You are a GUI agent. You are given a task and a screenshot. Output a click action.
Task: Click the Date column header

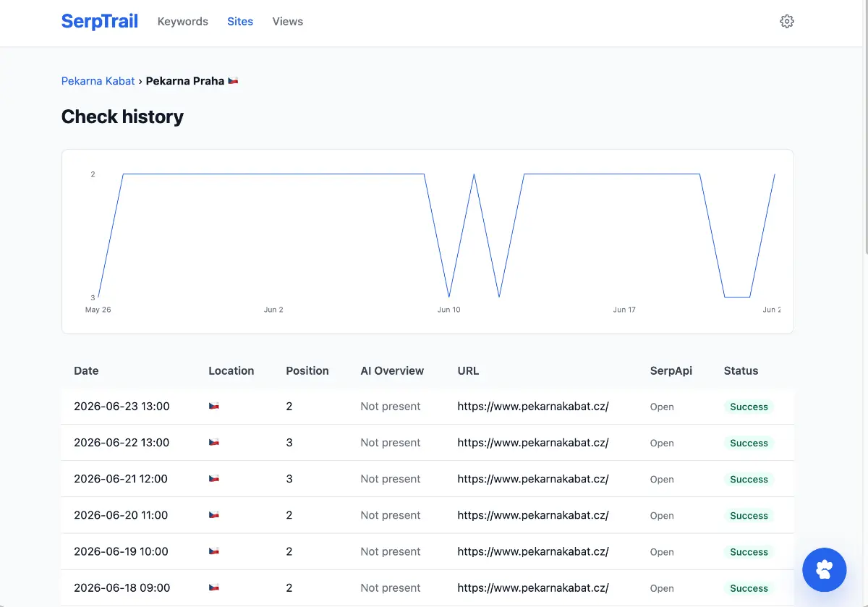[86, 370]
